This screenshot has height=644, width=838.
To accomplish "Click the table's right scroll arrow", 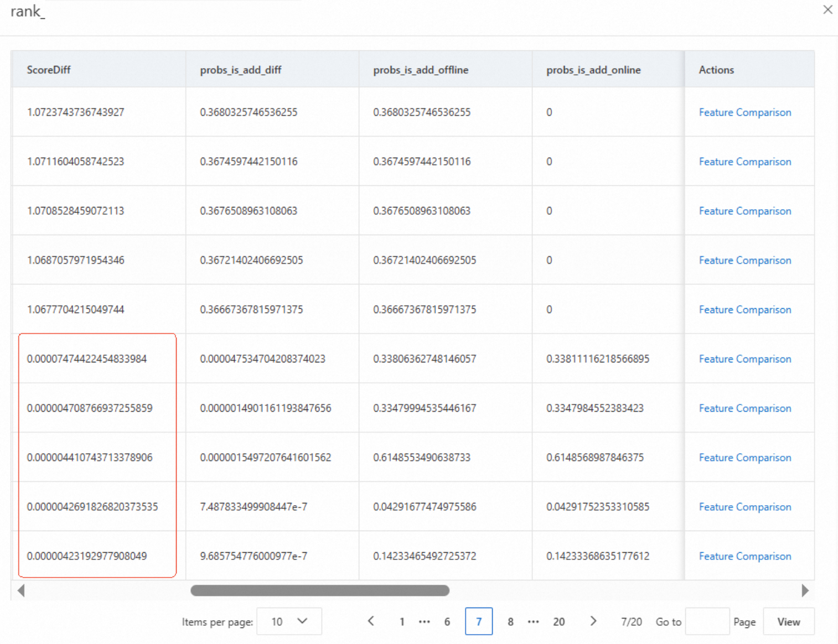I will [805, 590].
